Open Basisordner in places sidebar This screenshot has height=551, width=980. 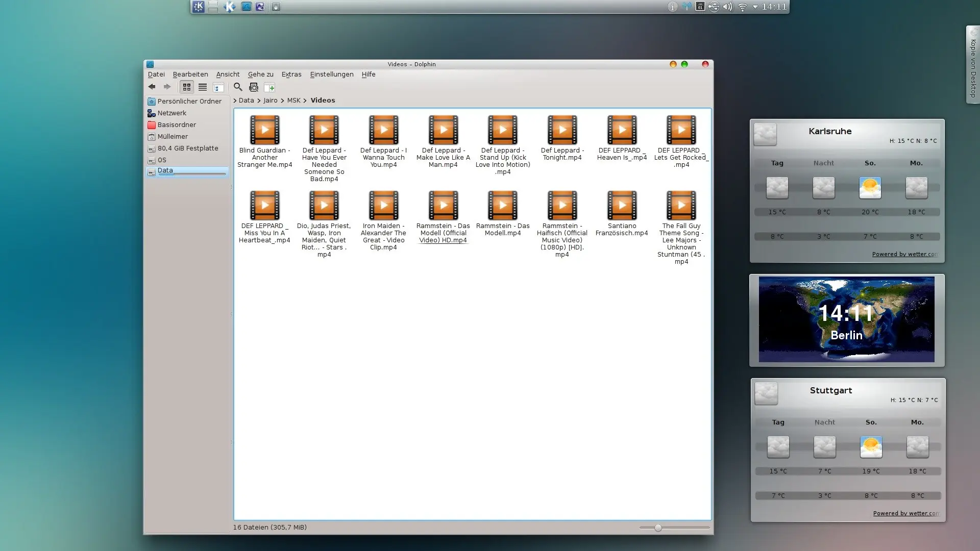click(187, 125)
